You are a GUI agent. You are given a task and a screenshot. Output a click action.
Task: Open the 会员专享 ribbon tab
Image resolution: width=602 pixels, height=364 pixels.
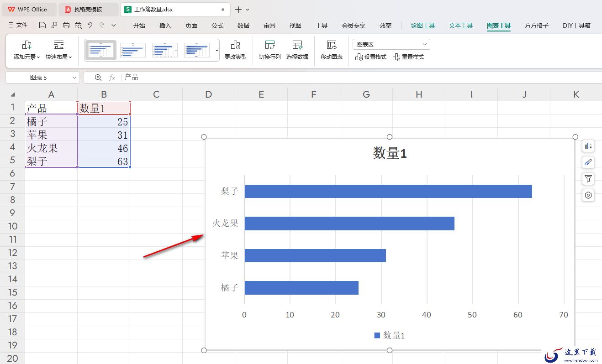(354, 26)
